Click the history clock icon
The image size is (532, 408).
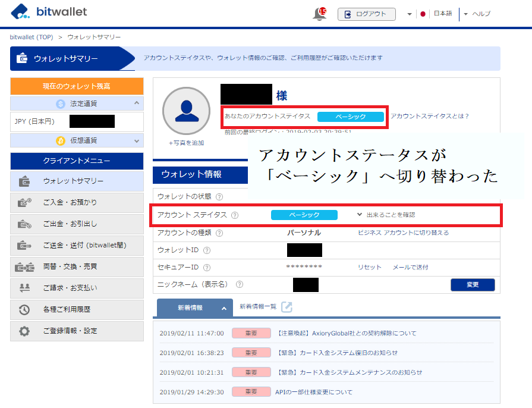click(x=24, y=309)
